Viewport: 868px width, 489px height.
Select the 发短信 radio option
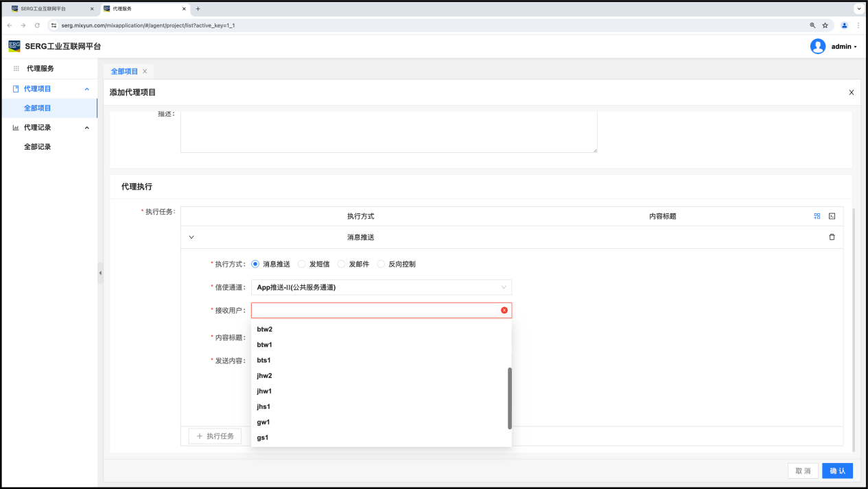(x=302, y=264)
